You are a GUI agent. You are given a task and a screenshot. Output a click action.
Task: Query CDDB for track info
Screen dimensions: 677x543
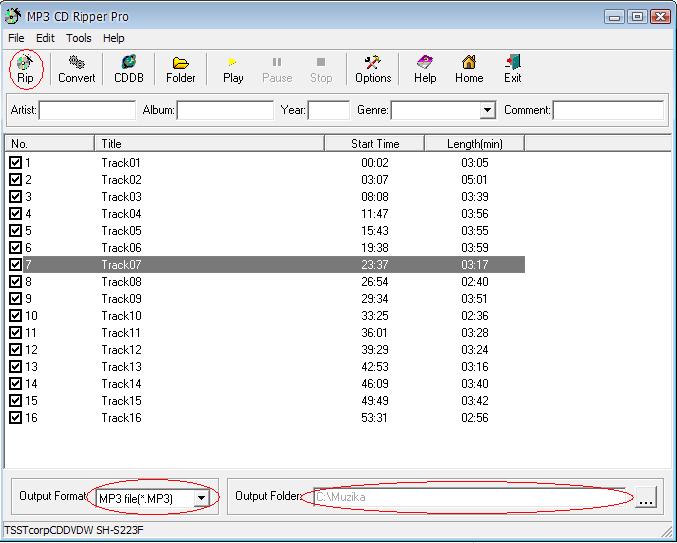click(129, 70)
